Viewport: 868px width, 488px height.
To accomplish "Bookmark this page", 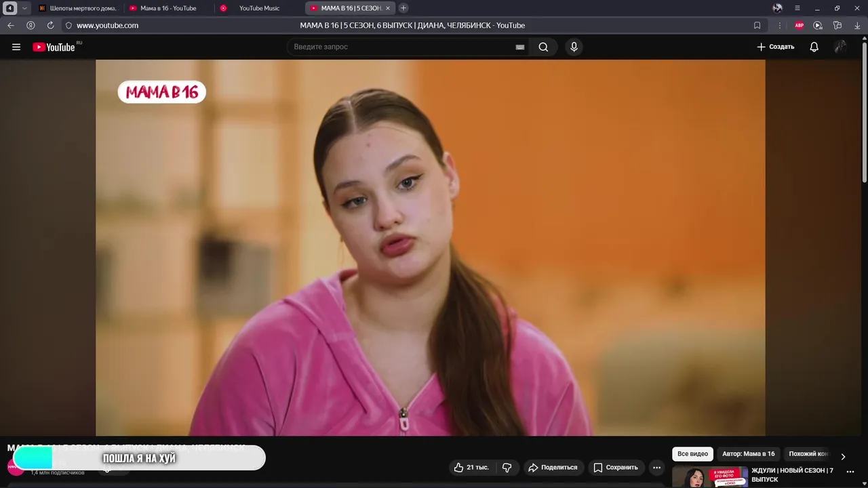I will point(757,25).
